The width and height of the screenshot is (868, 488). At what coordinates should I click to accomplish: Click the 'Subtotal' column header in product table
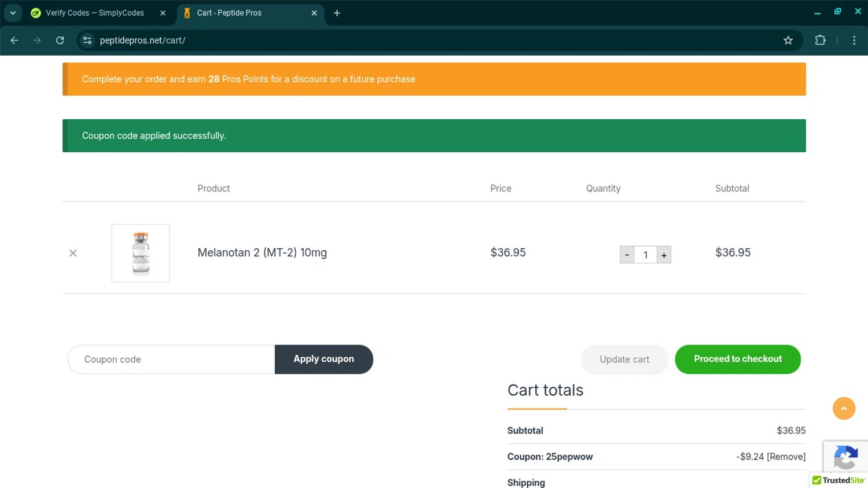732,188
